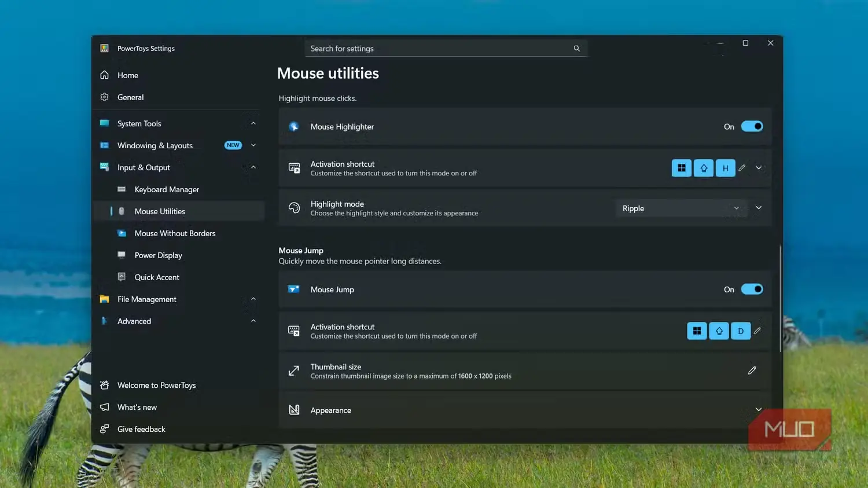This screenshot has height=488, width=868.
Task: Click the search magnifier icon
Action: 576,49
